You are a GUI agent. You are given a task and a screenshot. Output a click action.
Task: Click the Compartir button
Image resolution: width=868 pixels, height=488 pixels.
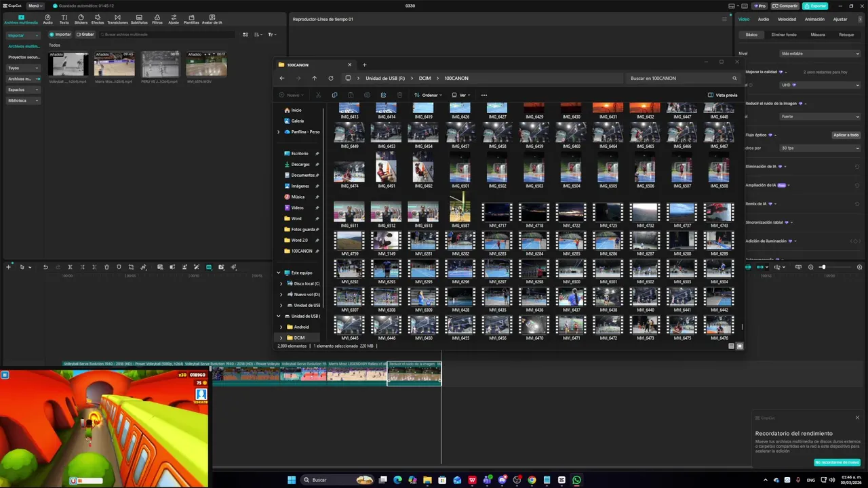tap(785, 5)
